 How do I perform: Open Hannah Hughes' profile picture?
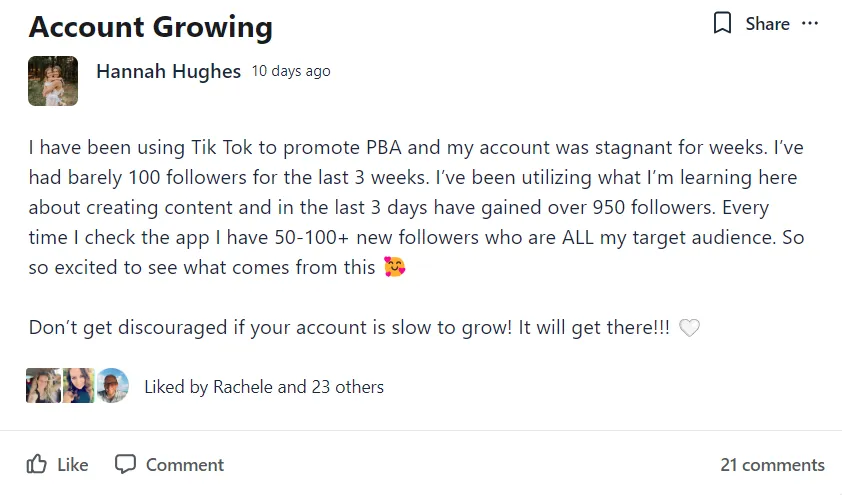[x=53, y=81]
